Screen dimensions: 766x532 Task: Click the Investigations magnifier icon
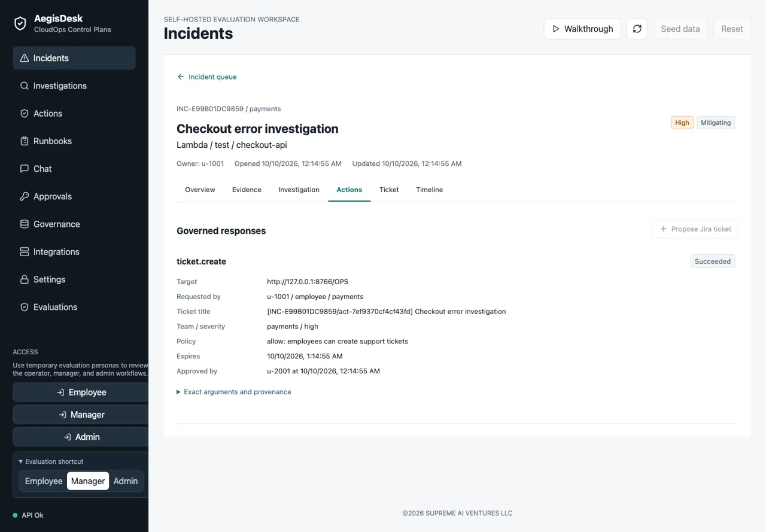(x=25, y=86)
